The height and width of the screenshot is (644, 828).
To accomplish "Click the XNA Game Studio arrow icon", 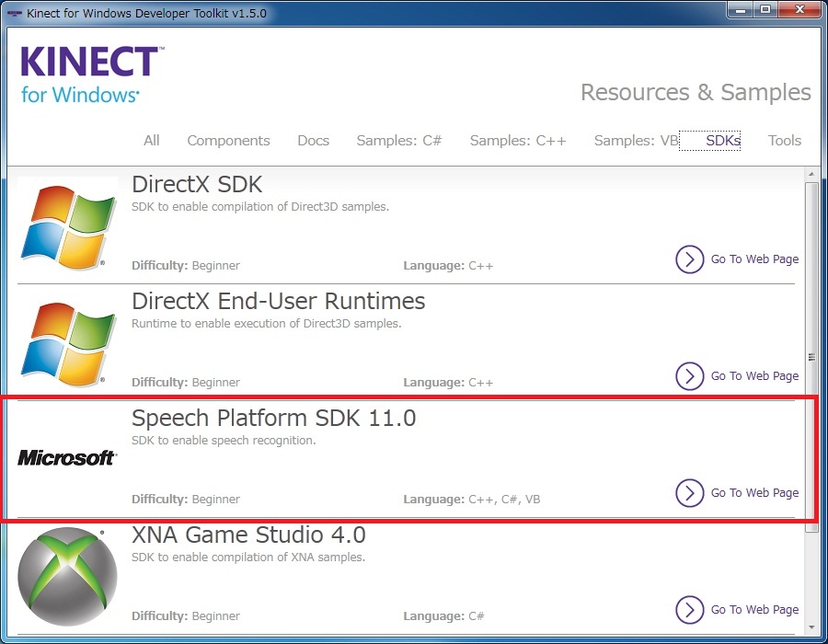I will coord(690,610).
